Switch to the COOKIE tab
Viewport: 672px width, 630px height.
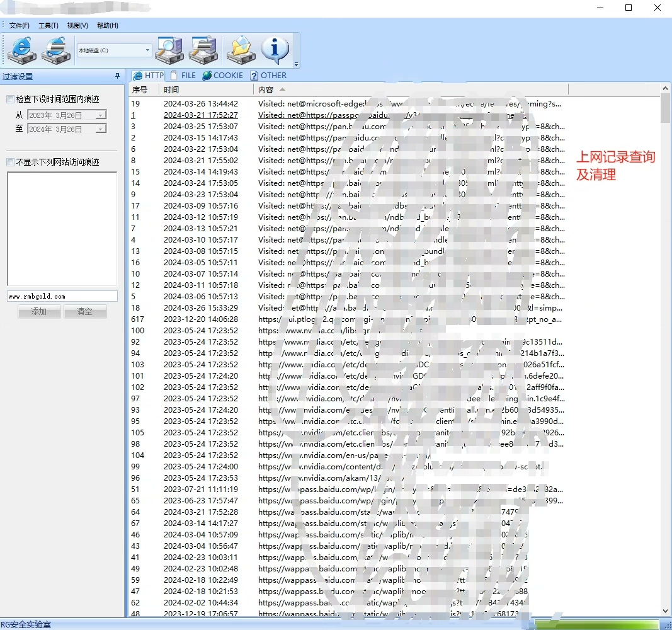[223, 76]
